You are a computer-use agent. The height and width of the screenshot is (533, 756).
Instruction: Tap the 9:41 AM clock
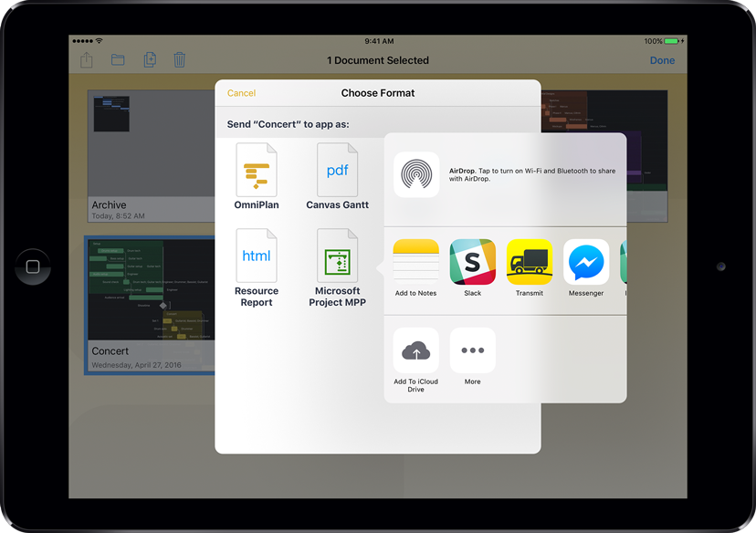[379, 41]
